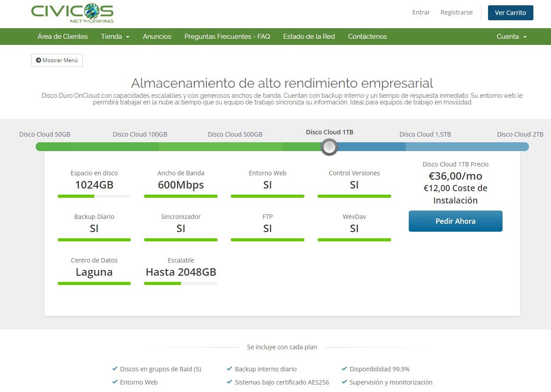Expand the Cuenta dropdown
The height and width of the screenshot is (392, 551).
click(x=512, y=37)
